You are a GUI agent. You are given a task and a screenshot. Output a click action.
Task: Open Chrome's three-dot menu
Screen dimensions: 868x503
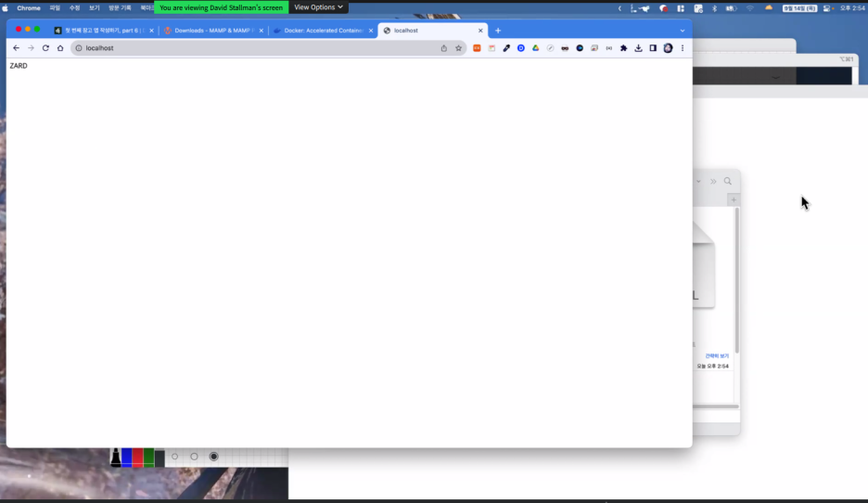click(683, 48)
